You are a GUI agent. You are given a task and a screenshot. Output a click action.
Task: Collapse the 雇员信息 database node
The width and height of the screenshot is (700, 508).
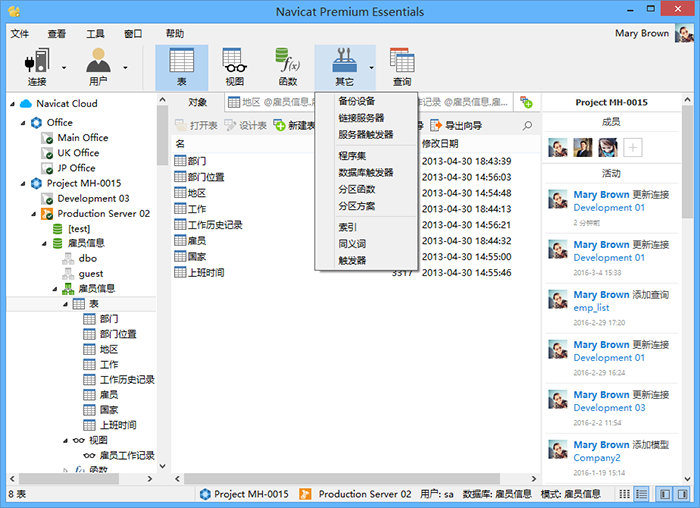pos(44,244)
